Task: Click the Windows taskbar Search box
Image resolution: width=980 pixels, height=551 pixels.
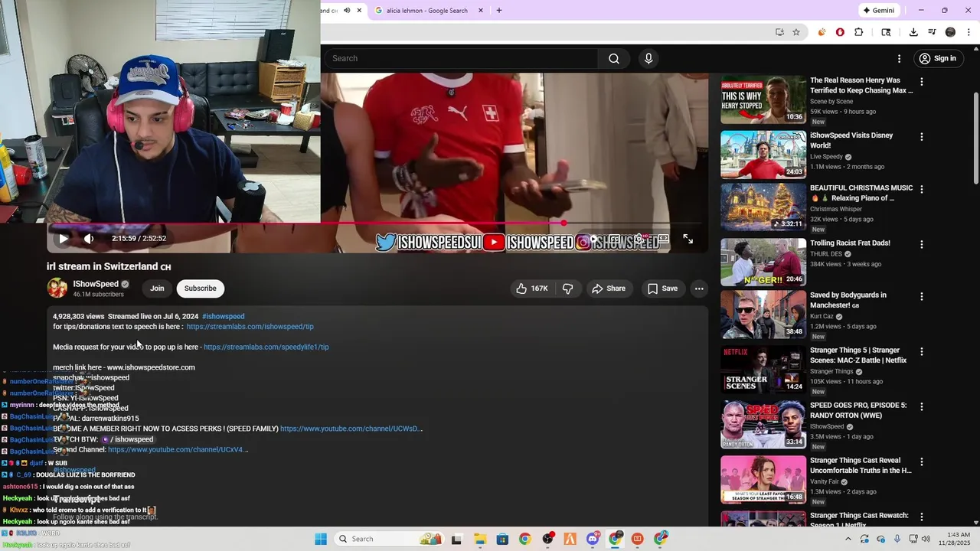Action: pyautogui.click(x=390, y=539)
